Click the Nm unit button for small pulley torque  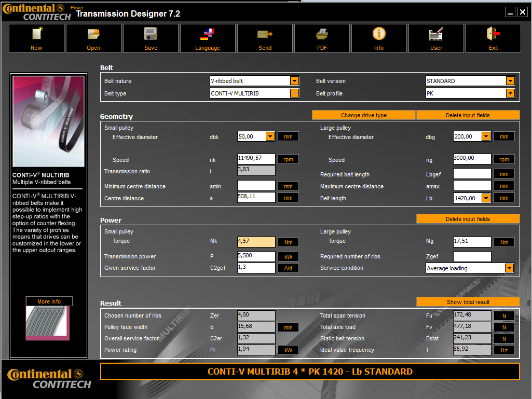(x=288, y=242)
